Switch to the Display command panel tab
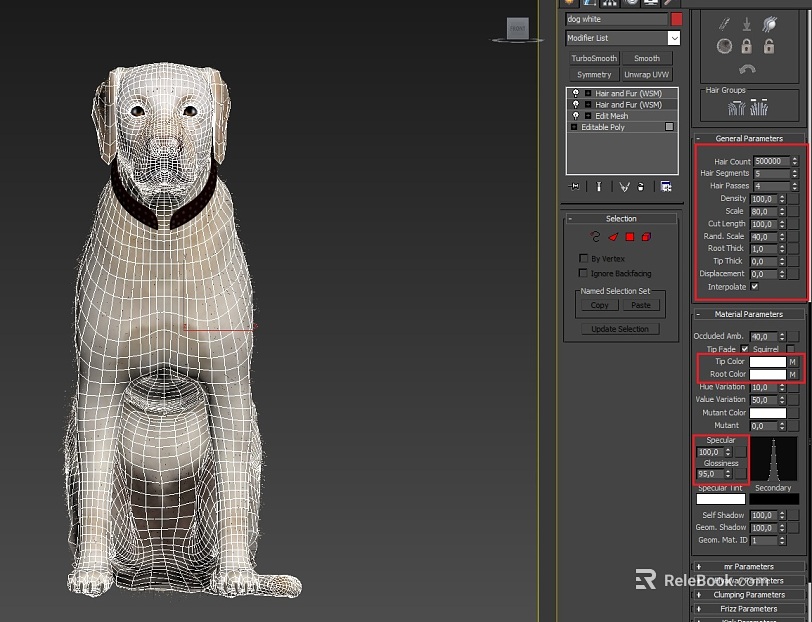812x622 pixels. click(650, 3)
